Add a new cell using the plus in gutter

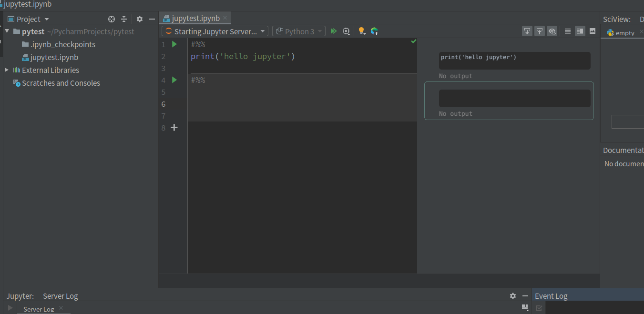tap(174, 127)
